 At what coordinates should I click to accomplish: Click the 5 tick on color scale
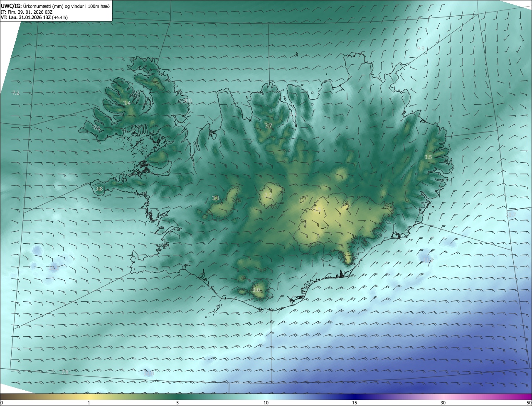pos(177,403)
